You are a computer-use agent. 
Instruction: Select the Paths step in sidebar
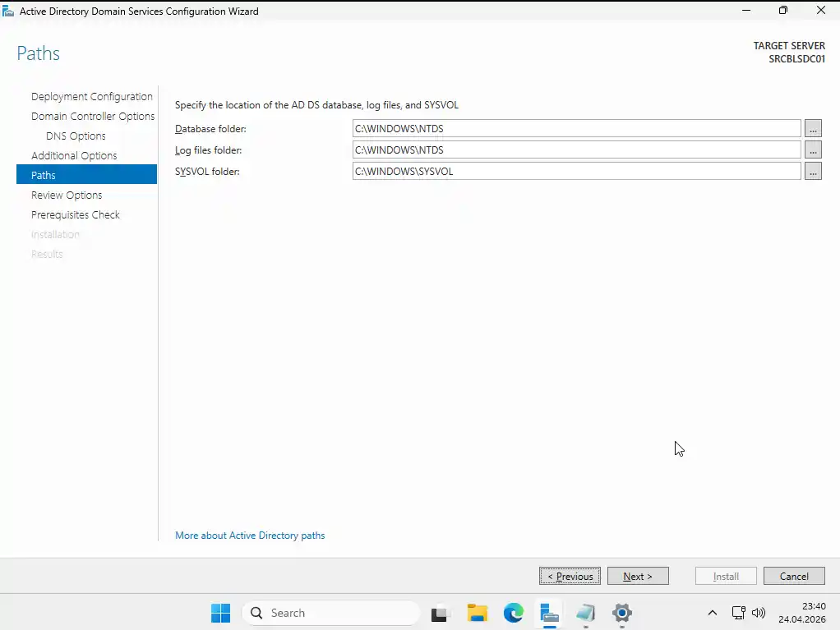[x=87, y=174]
